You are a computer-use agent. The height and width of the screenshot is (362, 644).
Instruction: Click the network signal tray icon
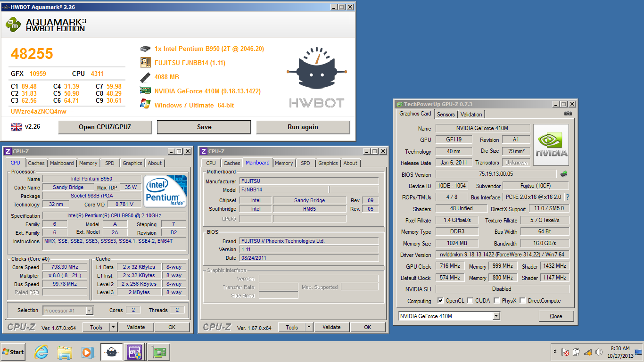(588, 352)
